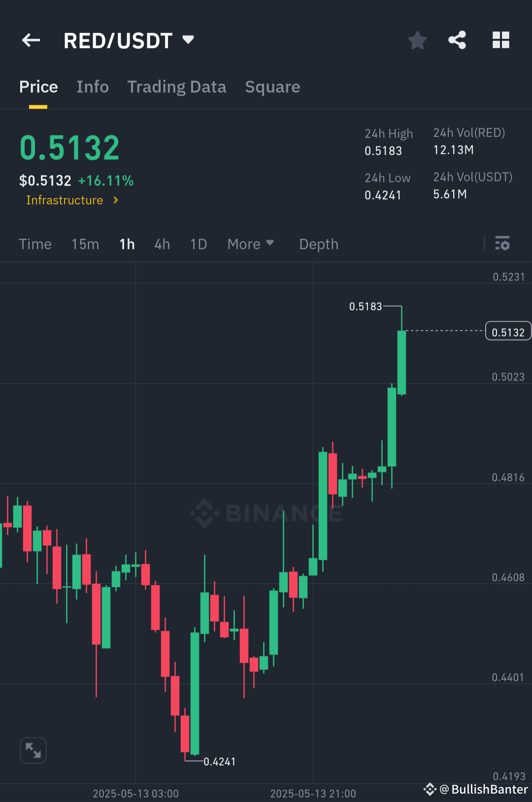The image size is (532, 802).
Task: Expand the More timeframes dropdown
Action: (251, 244)
